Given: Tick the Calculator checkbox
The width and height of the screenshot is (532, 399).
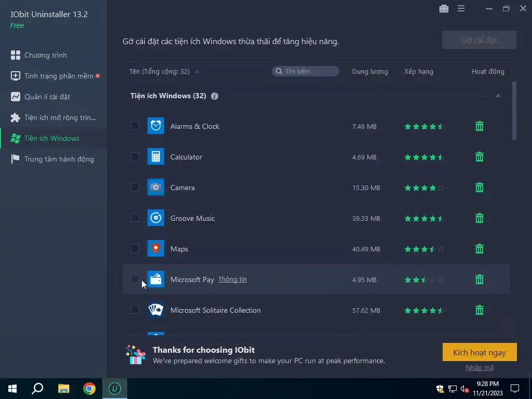Looking at the screenshot, I should tap(135, 156).
